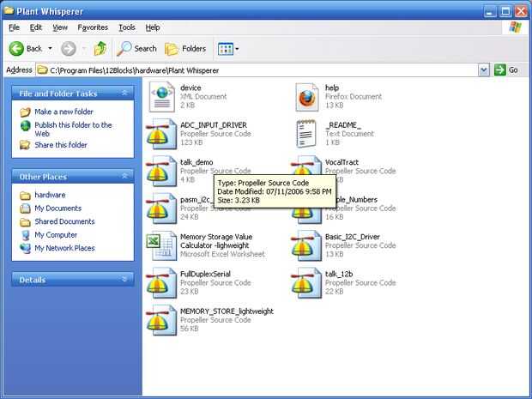This screenshot has height=399, width=532.
Task: Click the Basic_I2C_Driver file name
Action: pos(352,237)
